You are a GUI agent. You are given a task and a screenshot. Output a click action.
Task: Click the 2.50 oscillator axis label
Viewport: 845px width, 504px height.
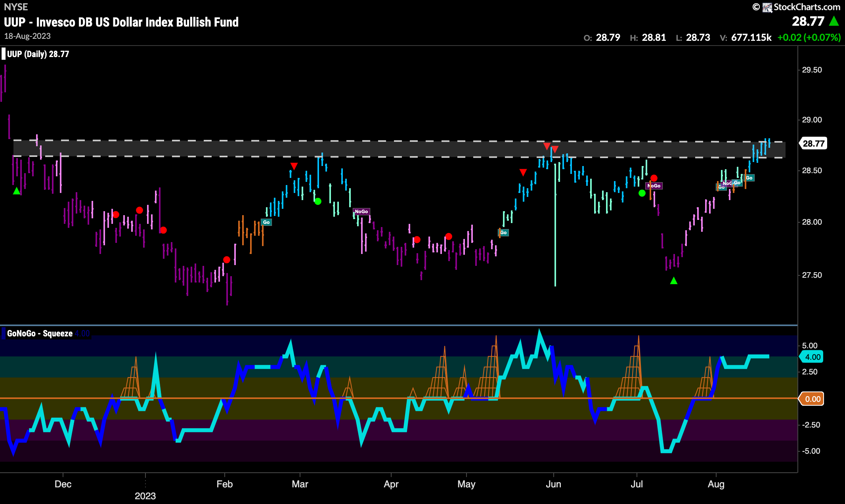pos(810,372)
